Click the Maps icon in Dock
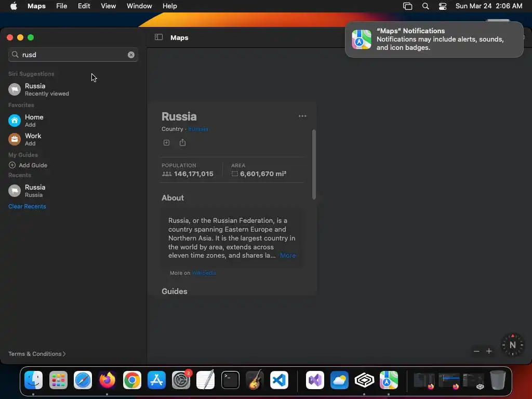532x399 pixels. [x=389, y=380]
